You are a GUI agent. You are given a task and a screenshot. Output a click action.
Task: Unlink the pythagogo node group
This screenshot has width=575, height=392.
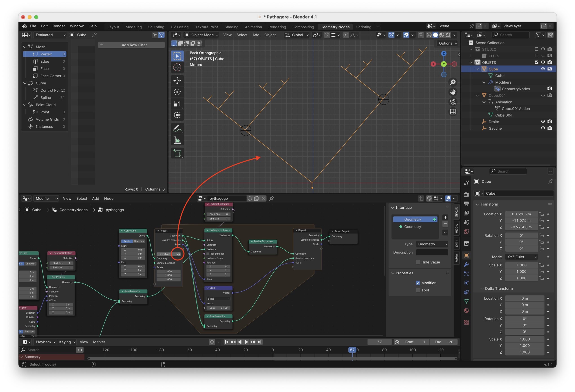point(263,199)
